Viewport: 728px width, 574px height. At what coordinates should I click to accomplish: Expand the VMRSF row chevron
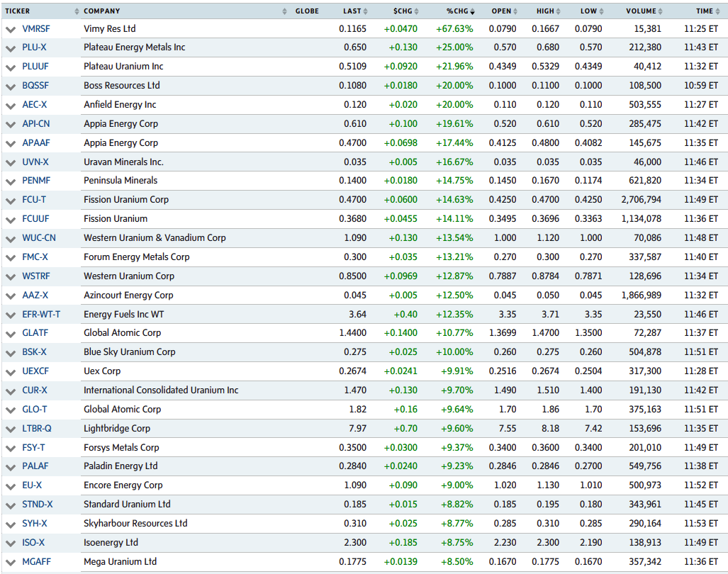(10, 30)
